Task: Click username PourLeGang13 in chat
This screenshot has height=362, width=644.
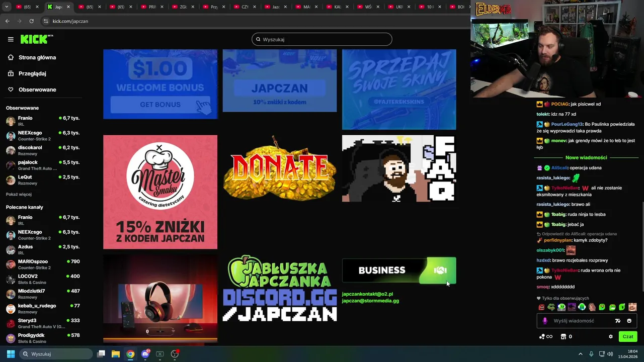Action: [567, 124]
